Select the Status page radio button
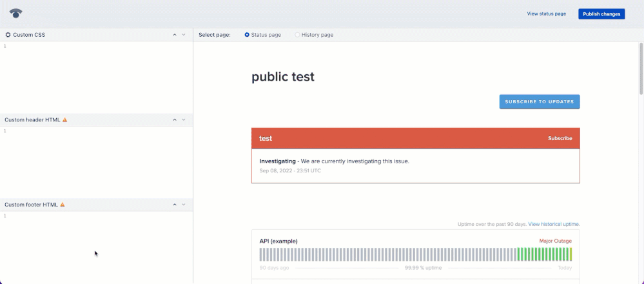This screenshot has width=644, height=284. pos(247,35)
